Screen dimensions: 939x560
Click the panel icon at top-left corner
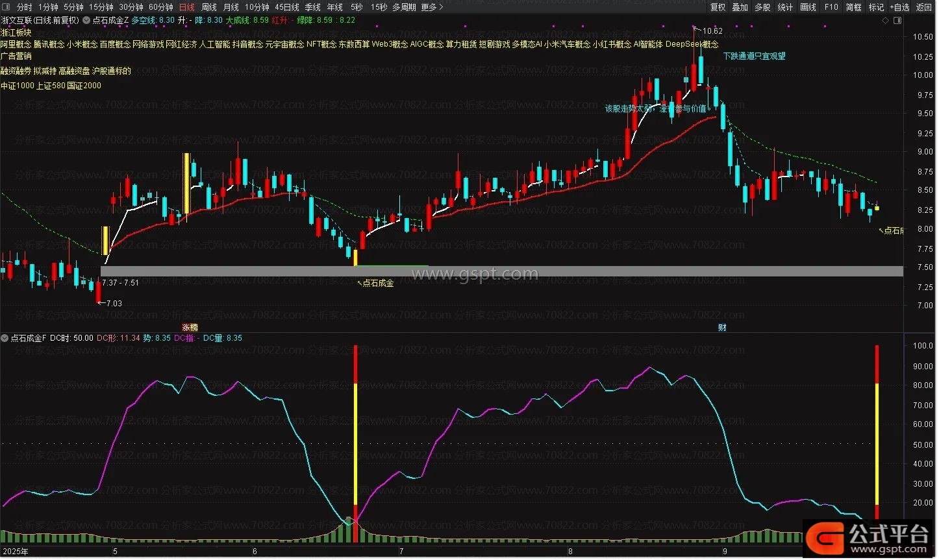point(6,7)
